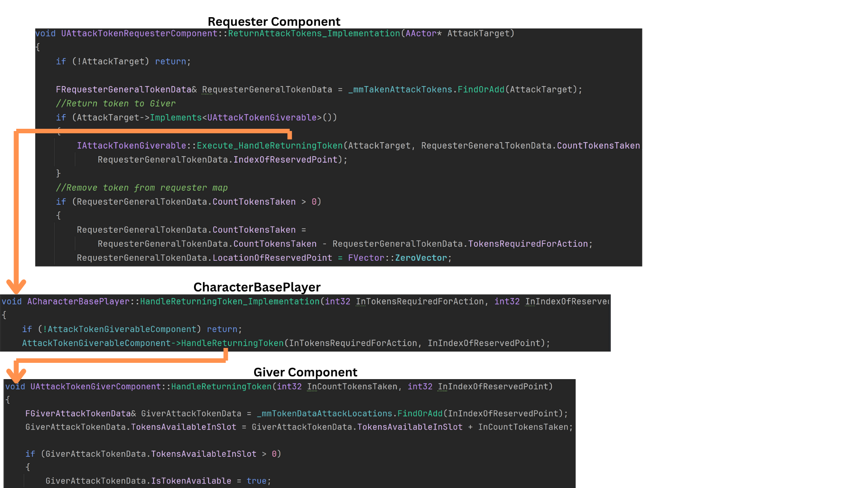
Task: Click the UAttackTokenGiverComponent class name
Action: coord(95,387)
